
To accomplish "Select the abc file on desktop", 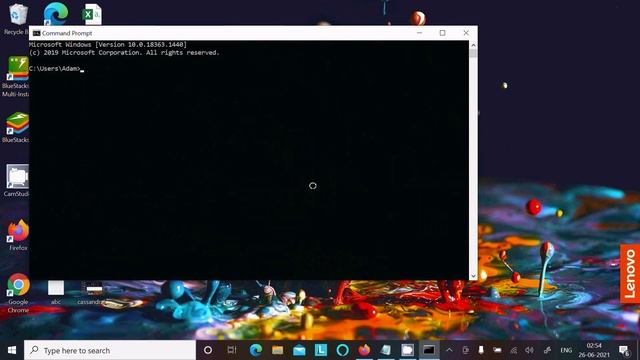I will click(x=56, y=292).
